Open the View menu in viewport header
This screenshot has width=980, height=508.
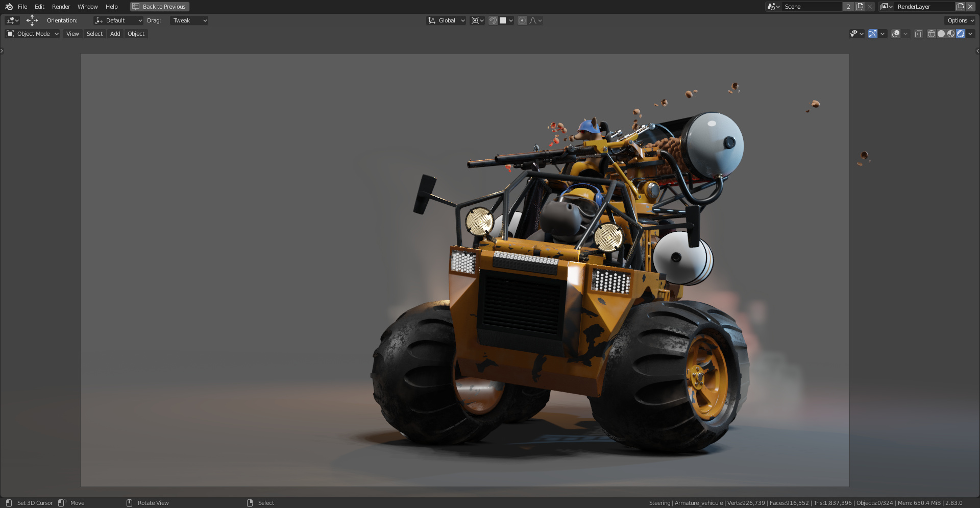pos(72,34)
